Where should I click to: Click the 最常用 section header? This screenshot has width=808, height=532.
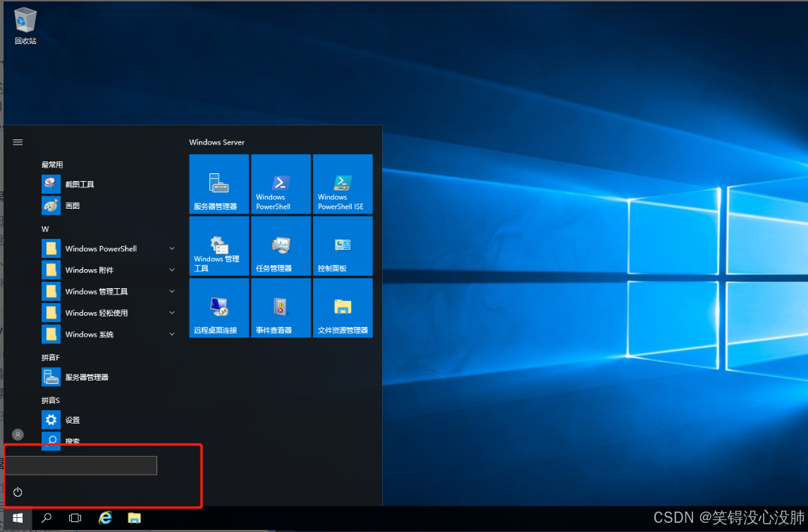[x=52, y=165]
